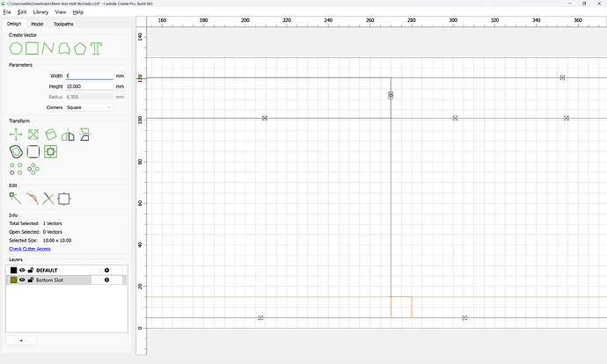Open the File menu

coord(7,12)
